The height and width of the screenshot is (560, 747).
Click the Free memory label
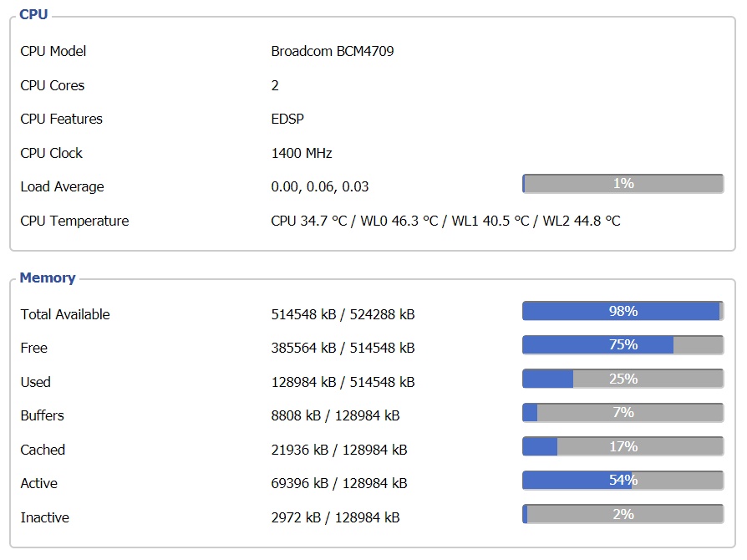(x=33, y=348)
